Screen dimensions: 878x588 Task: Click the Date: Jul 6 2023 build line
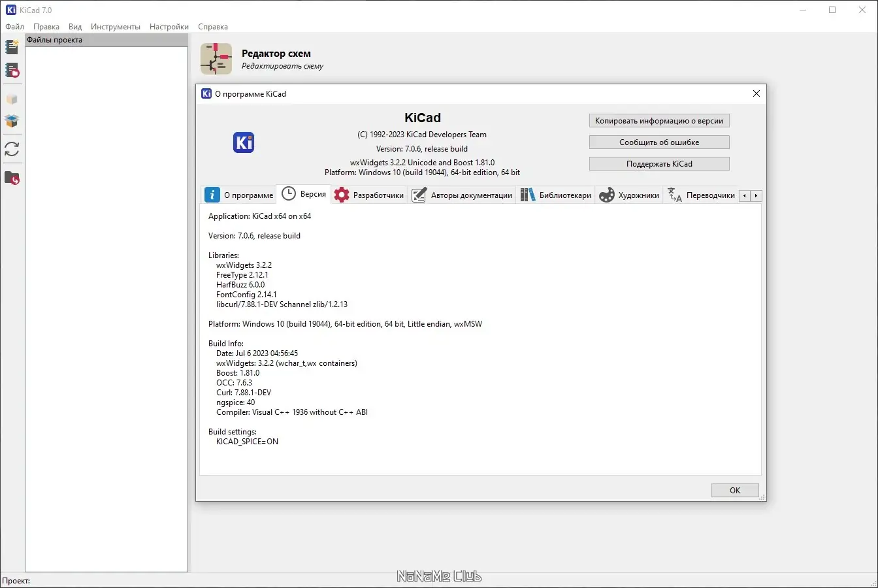257,353
